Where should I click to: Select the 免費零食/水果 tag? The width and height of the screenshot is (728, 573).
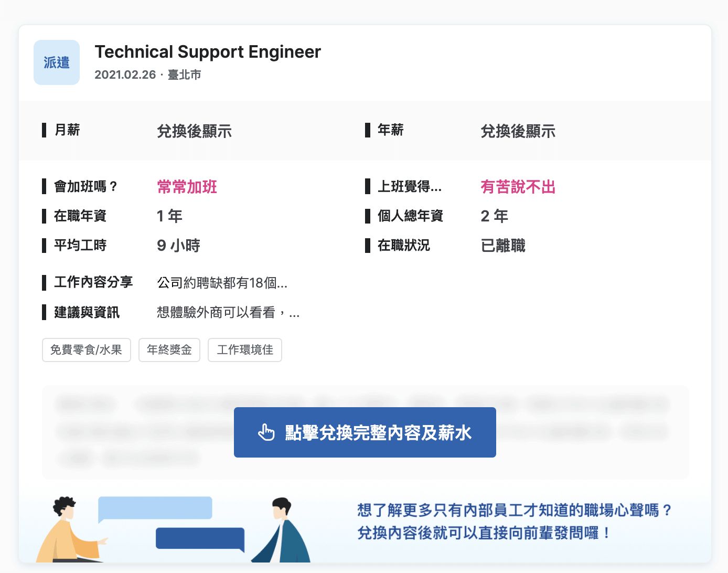pos(87,350)
